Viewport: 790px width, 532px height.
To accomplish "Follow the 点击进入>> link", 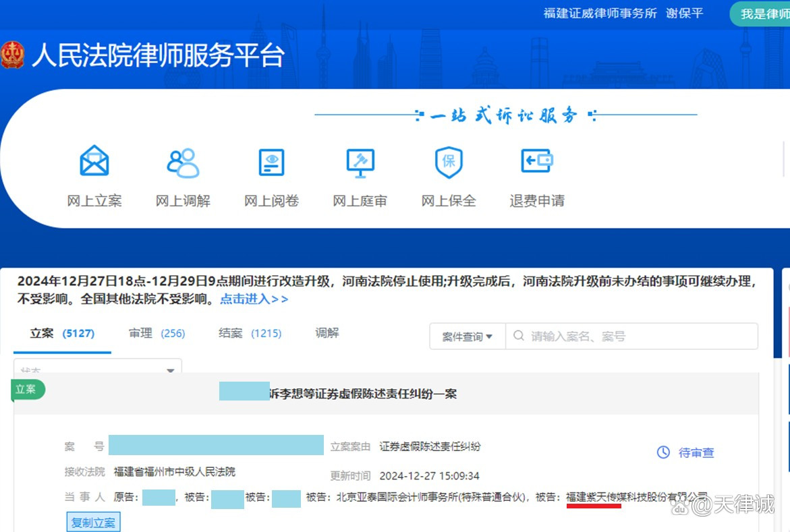I will 254,299.
